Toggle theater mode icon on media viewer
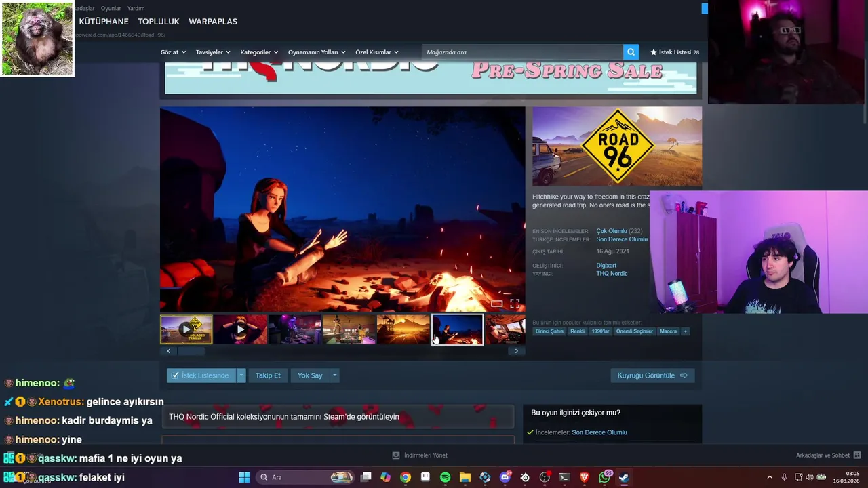This screenshot has height=488, width=868. pyautogui.click(x=497, y=304)
